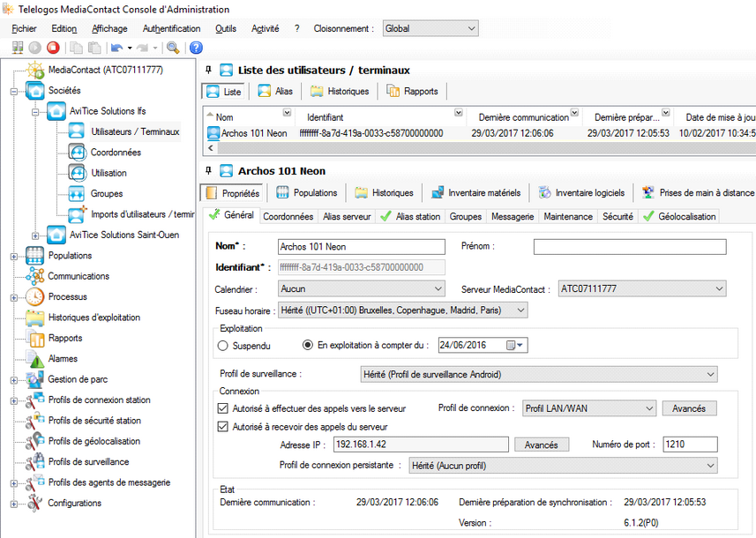This screenshot has height=538, width=756.
Task: Click the Sociétés folder icon
Action: (35, 91)
